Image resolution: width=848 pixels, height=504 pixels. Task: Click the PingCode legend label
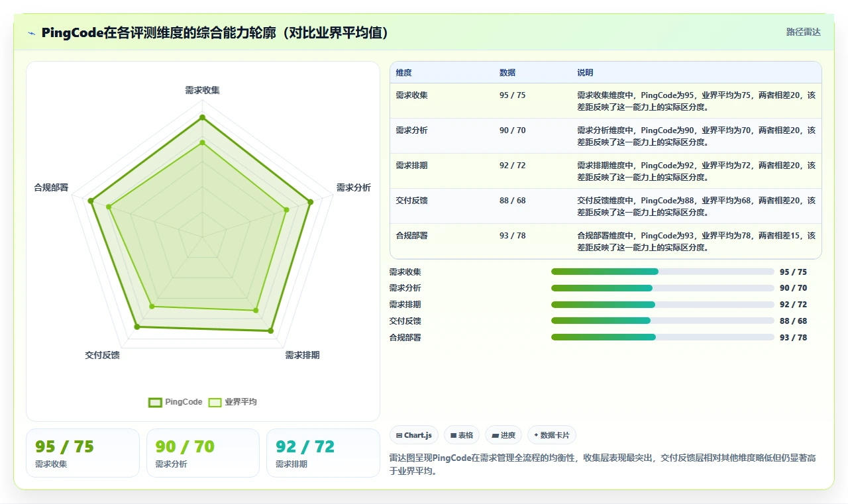click(184, 402)
